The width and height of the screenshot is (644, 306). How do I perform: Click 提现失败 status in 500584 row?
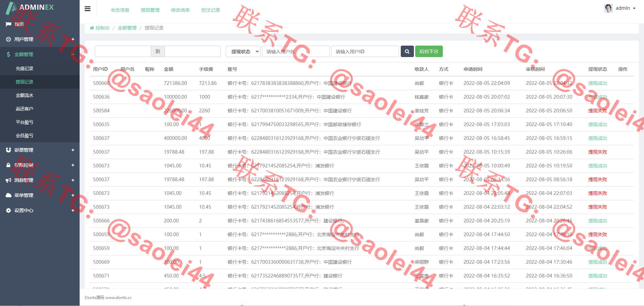598,111
